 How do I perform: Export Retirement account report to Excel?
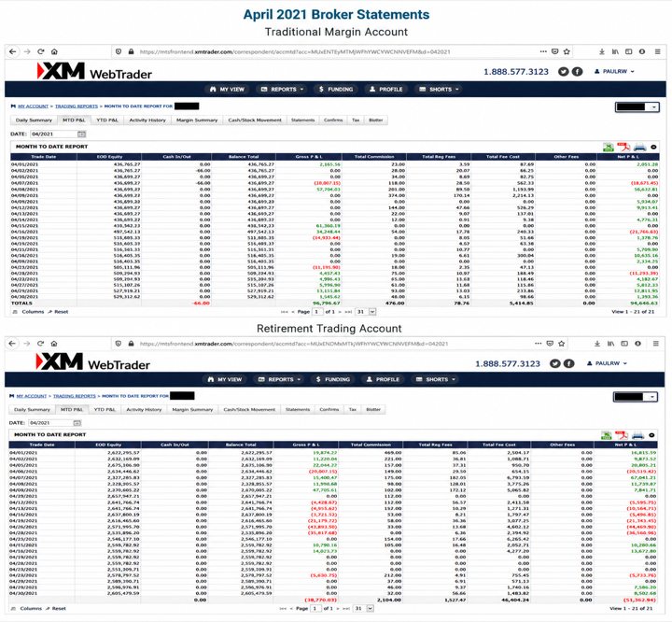[x=606, y=435]
